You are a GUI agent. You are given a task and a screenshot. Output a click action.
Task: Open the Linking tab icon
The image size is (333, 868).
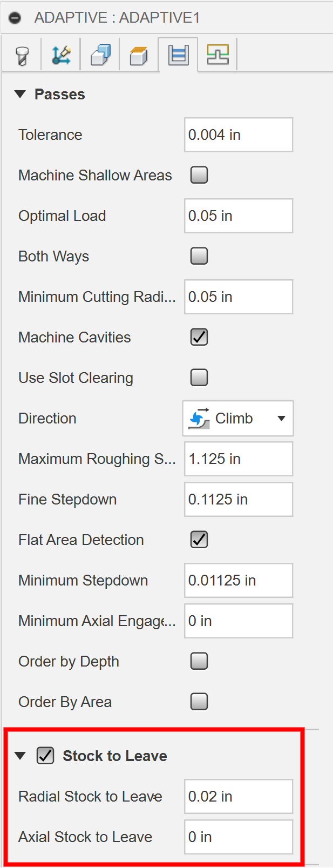(x=218, y=55)
